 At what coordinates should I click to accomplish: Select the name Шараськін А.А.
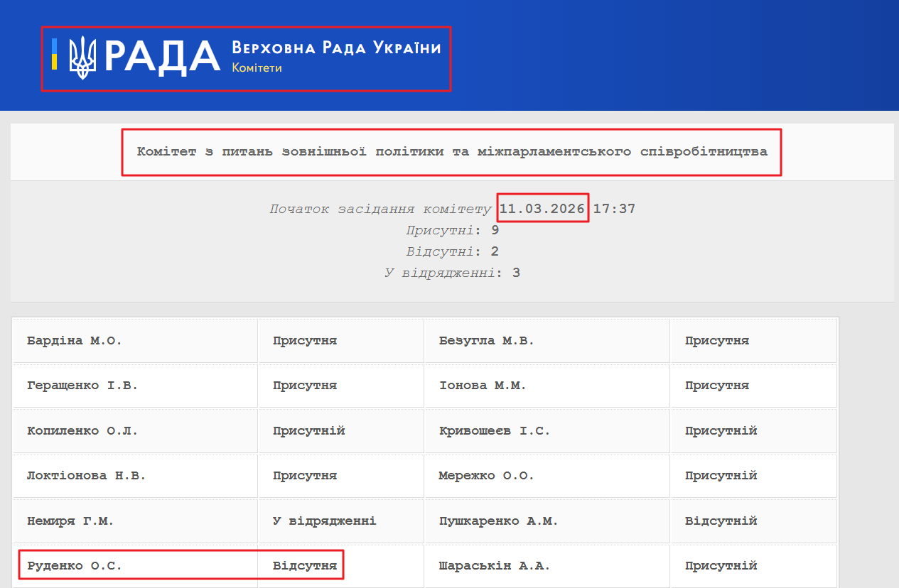(x=495, y=566)
